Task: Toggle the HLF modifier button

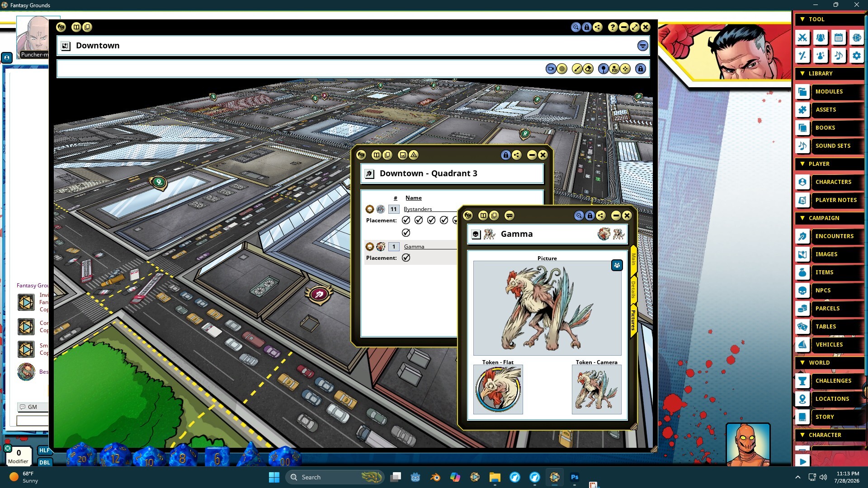Action: point(44,450)
